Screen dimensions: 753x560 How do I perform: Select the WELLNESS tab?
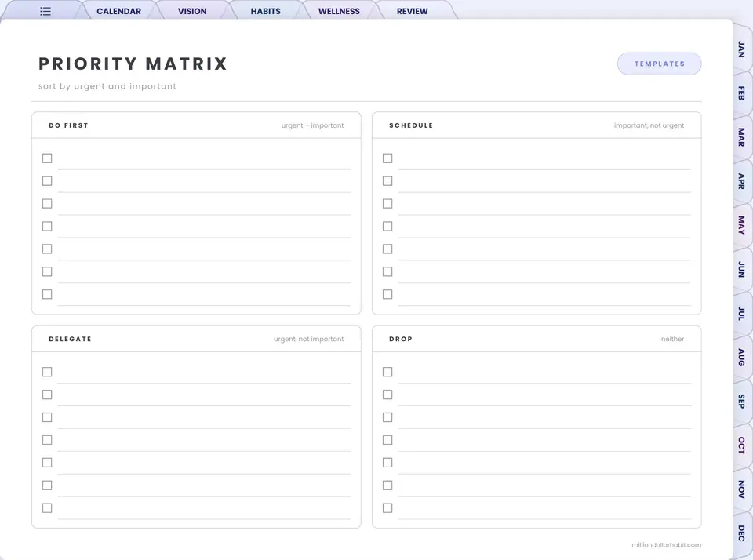coord(339,11)
